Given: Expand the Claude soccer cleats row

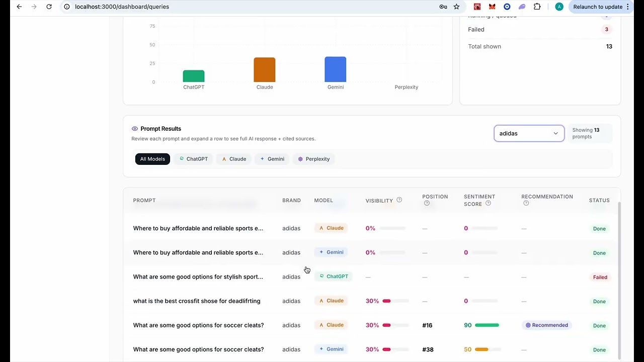Looking at the screenshot, I should [x=371, y=325].
